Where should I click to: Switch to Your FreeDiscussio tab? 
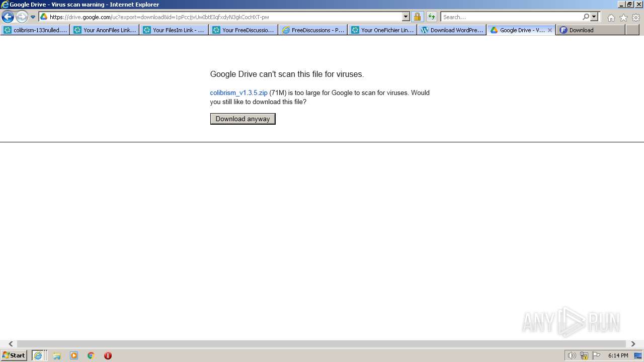coord(244,30)
